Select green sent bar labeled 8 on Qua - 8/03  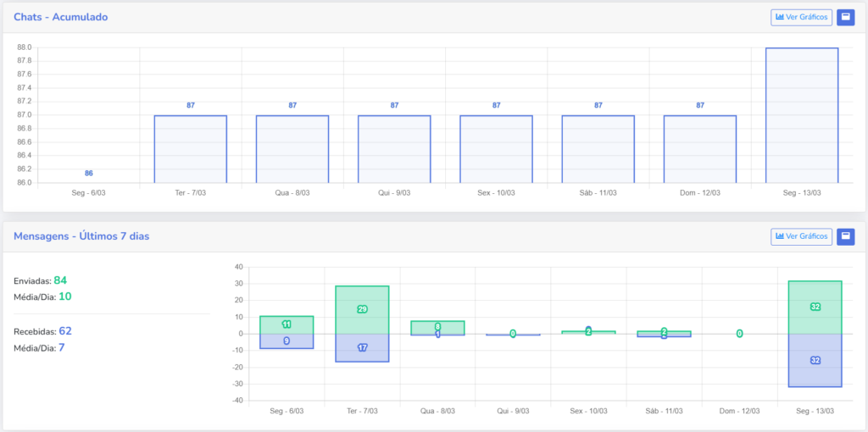point(437,327)
